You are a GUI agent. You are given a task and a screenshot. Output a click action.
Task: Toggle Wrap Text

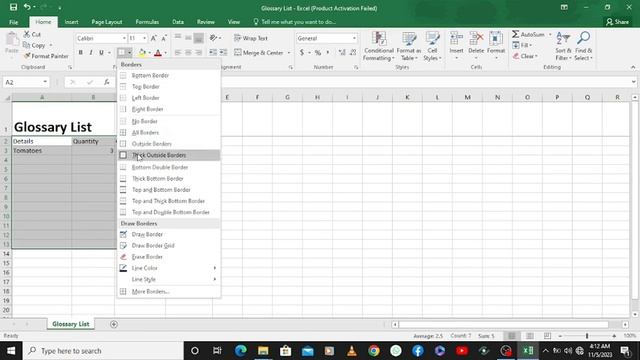251,38
